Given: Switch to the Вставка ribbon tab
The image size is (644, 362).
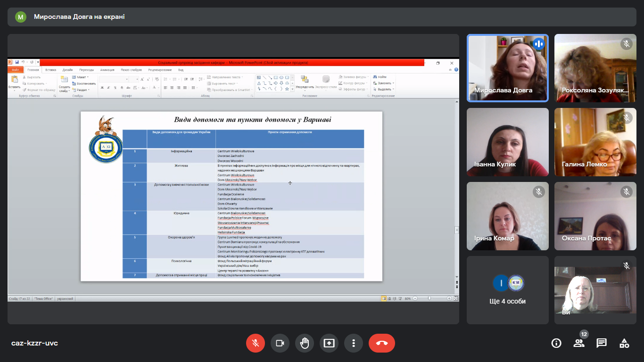Looking at the screenshot, I should [x=50, y=70].
